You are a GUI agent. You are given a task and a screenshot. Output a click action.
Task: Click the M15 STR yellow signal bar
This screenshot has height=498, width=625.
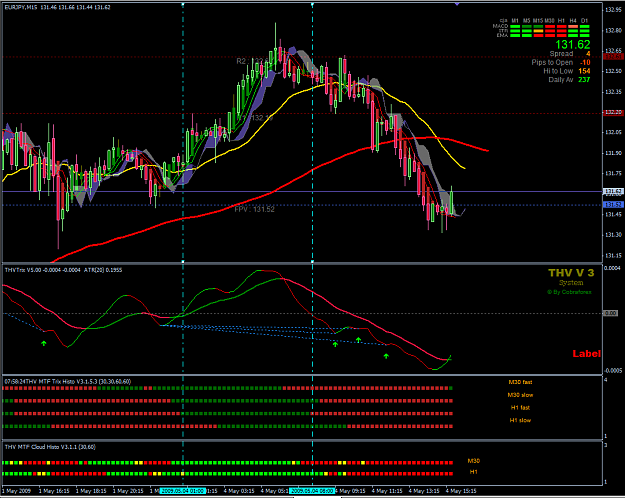538,31
